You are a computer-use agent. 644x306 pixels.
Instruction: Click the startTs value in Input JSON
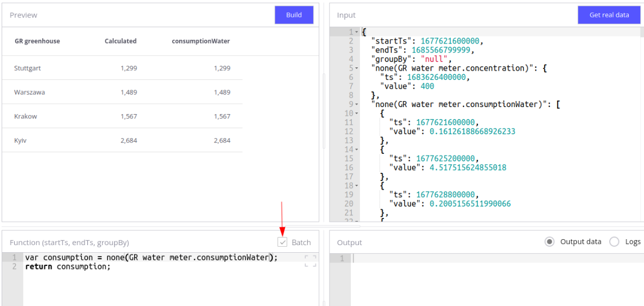(x=451, y=41)
